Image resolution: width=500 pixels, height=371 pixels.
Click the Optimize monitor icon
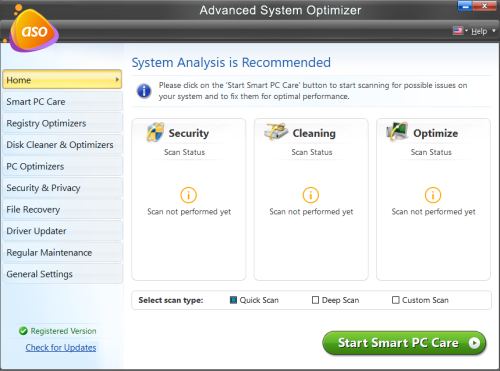tap(397, 131)
